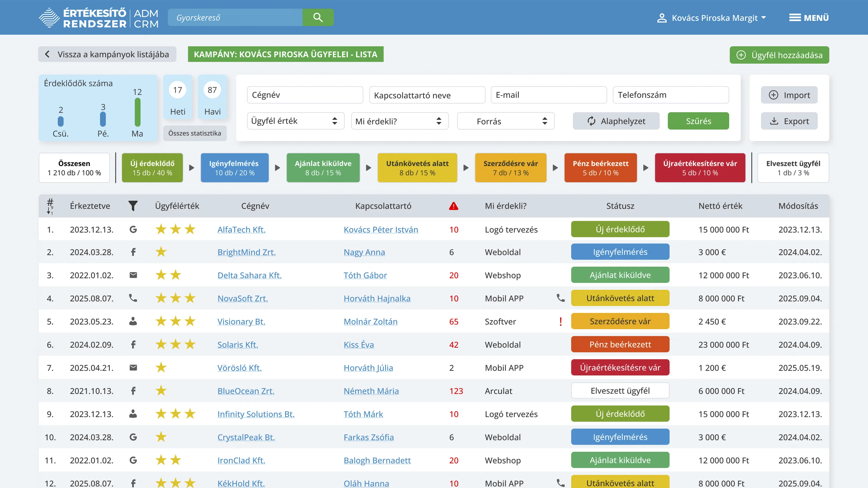Click the two-star rating for Delta Sahara Kft.

pyautogui.click(x=168, y=275)
